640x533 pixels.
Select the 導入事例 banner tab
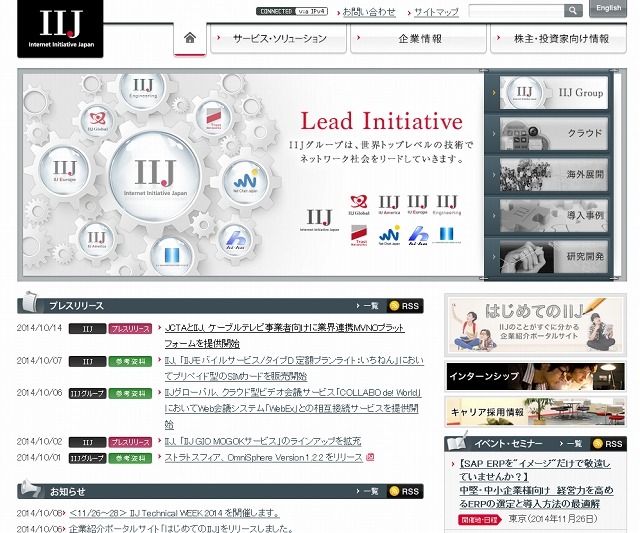[x=553, y=216]
